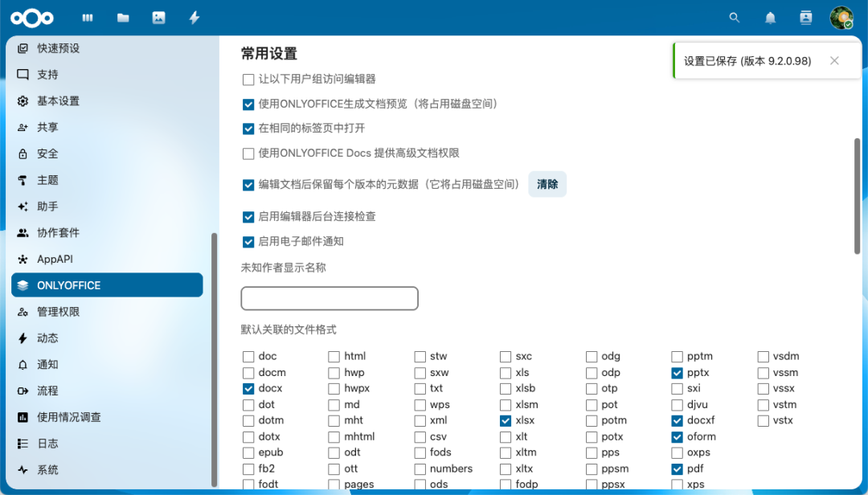The height and width of the screenshot is (495, 868).
Task: Click the user avatar in top right
Action: point(841,17)
